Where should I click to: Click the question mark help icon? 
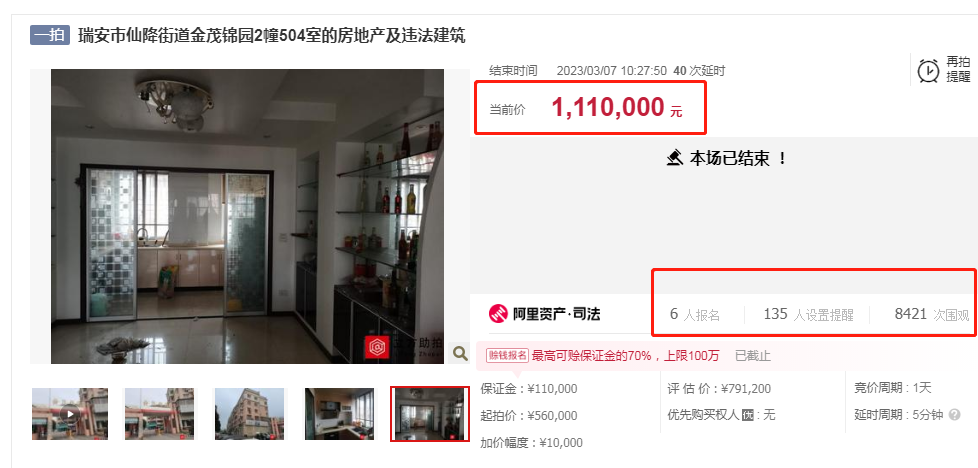pos(954,415)
